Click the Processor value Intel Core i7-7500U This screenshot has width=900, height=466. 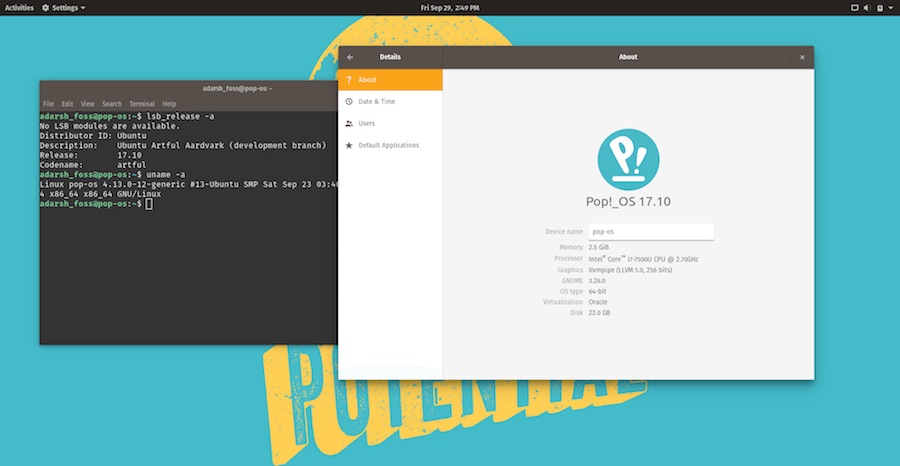coord(643,259)
